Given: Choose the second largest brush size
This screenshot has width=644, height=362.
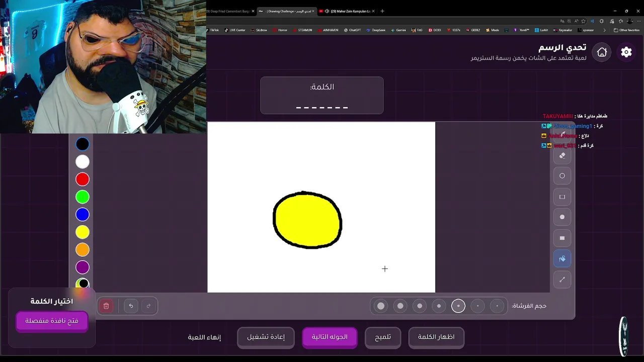Looking at the screenshot, I should [x=400, y=306].
